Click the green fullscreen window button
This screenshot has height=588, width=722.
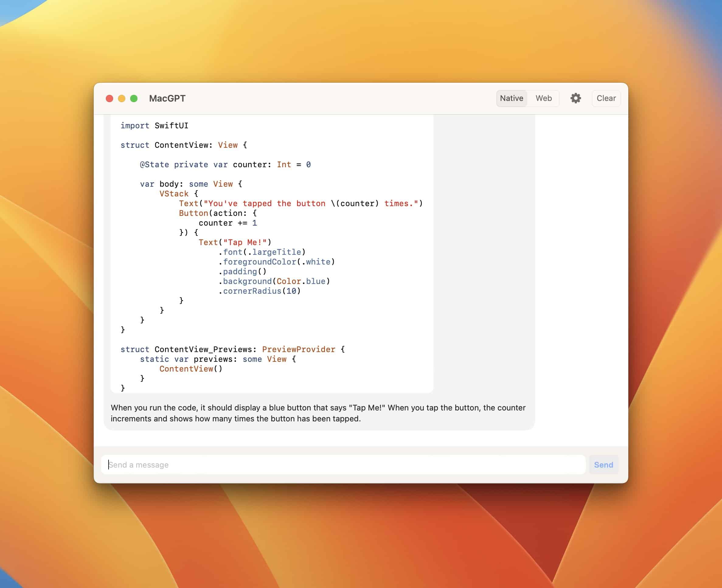[134, 99]
